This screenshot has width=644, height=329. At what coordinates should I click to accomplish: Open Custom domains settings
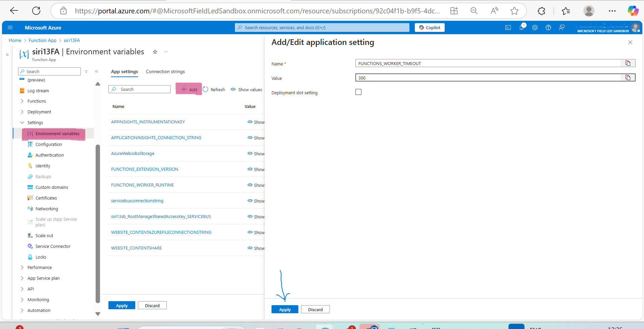pos(52,187)
